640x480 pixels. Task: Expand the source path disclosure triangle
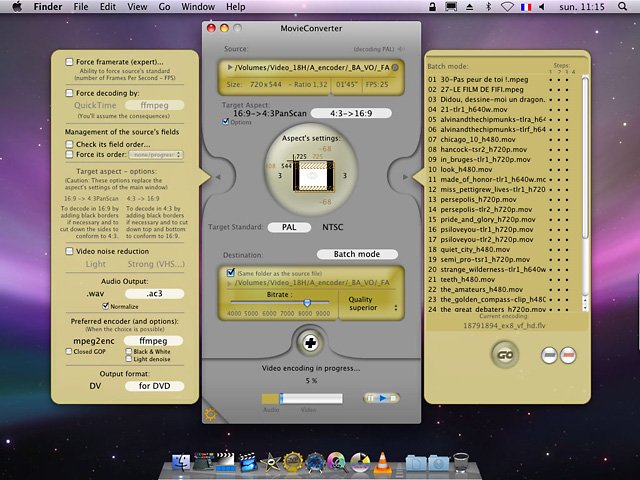tap(230, 67)
